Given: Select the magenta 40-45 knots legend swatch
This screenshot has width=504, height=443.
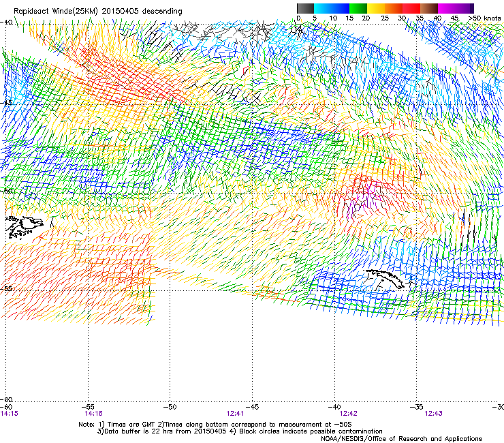Looking at the screenshot, I should click(447, 8).
